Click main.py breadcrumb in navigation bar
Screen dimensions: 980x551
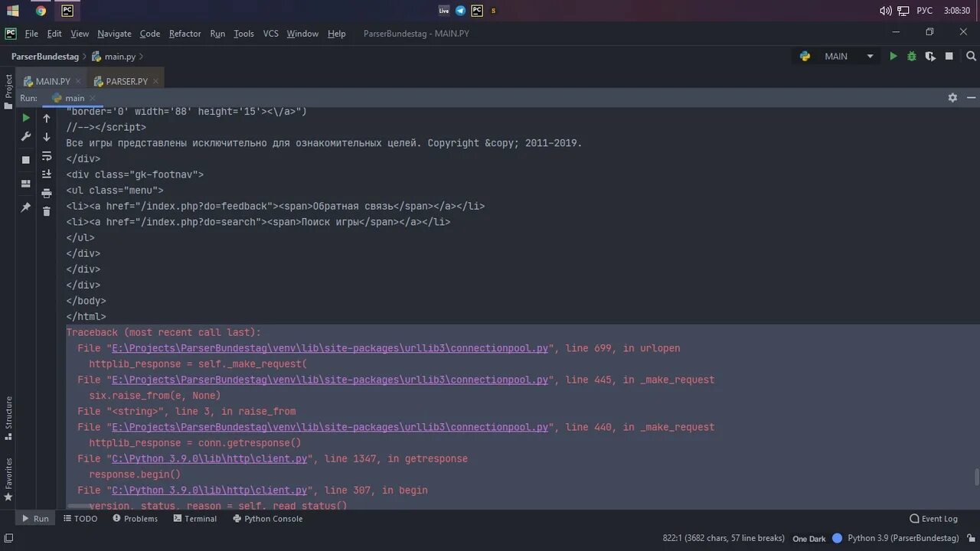113,57
